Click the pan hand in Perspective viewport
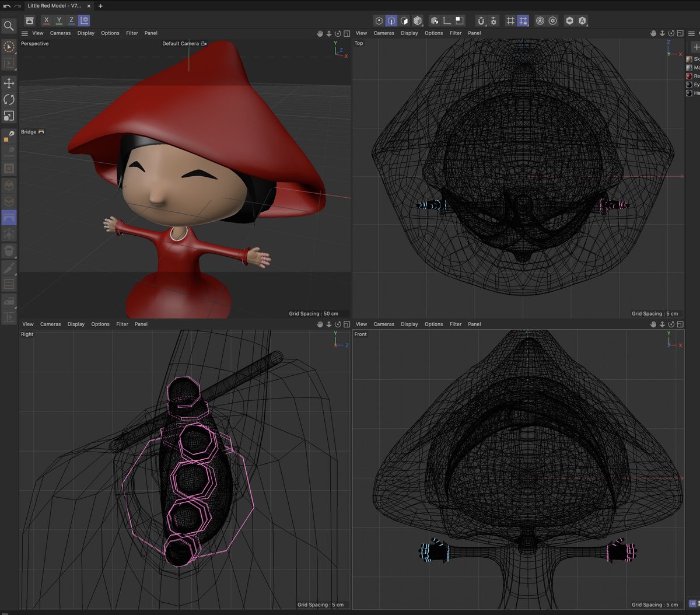Viewport: 700px width, 615px height. [x=320, y=33]
